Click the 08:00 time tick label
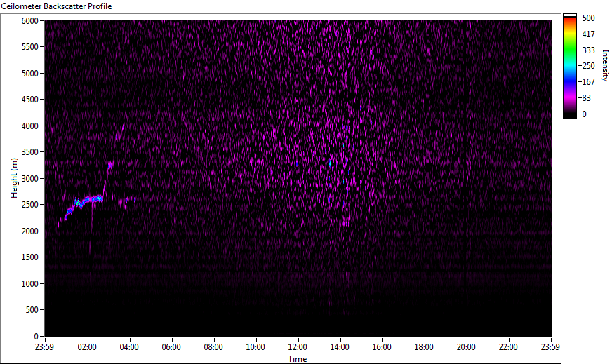Image resolution: width=612 pixels, height=364 pixels. [x=213, y=347]
